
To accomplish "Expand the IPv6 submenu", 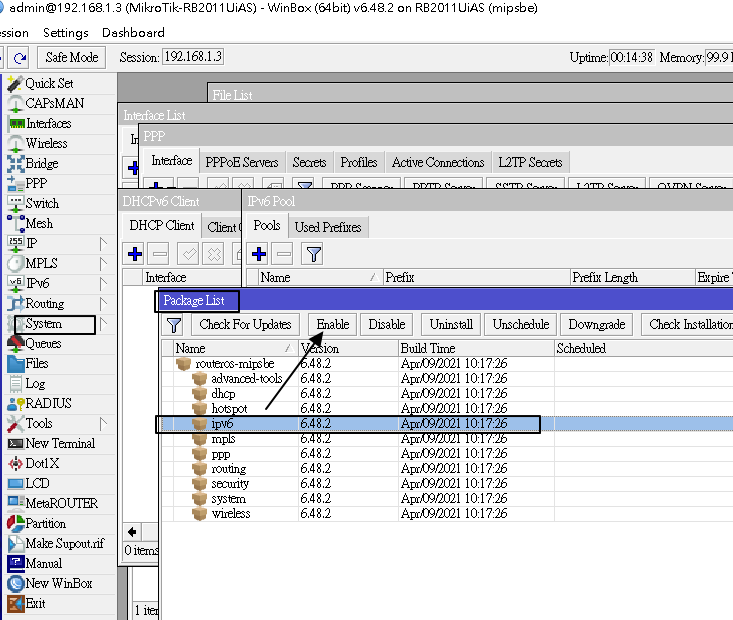I will pyautogui.click(x=103, y=283).
